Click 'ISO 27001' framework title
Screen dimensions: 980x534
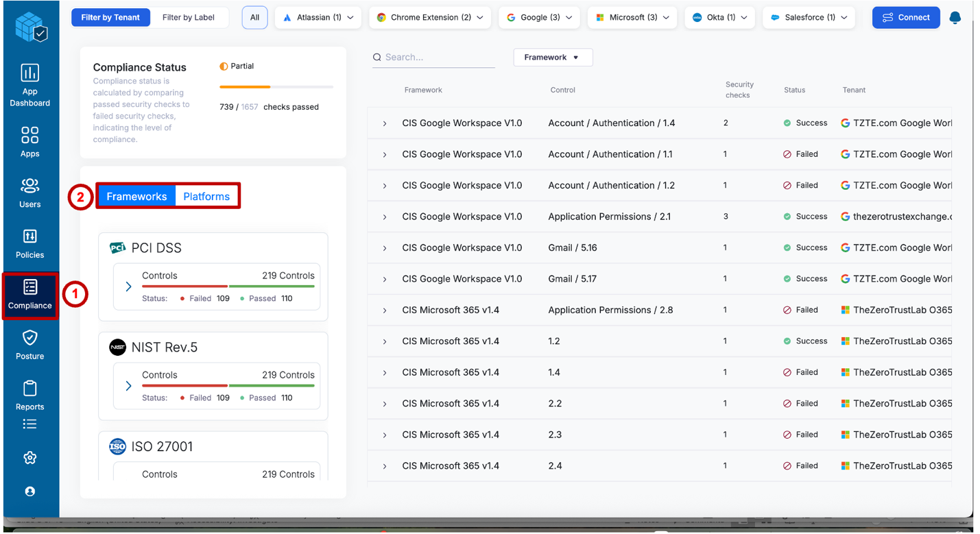point(162,447)
